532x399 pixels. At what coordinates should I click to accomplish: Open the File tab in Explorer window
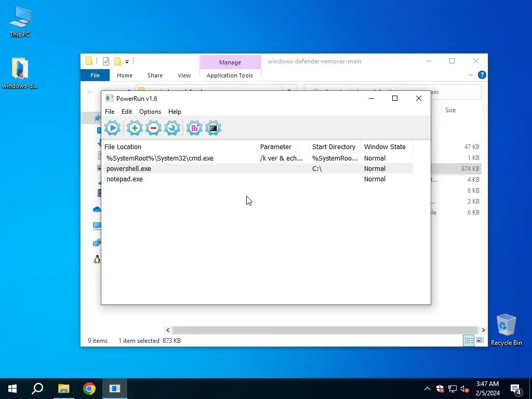[95, 75]
